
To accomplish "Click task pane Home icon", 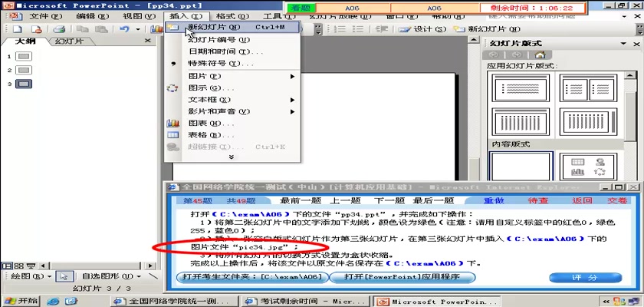I will pos(540,55).
